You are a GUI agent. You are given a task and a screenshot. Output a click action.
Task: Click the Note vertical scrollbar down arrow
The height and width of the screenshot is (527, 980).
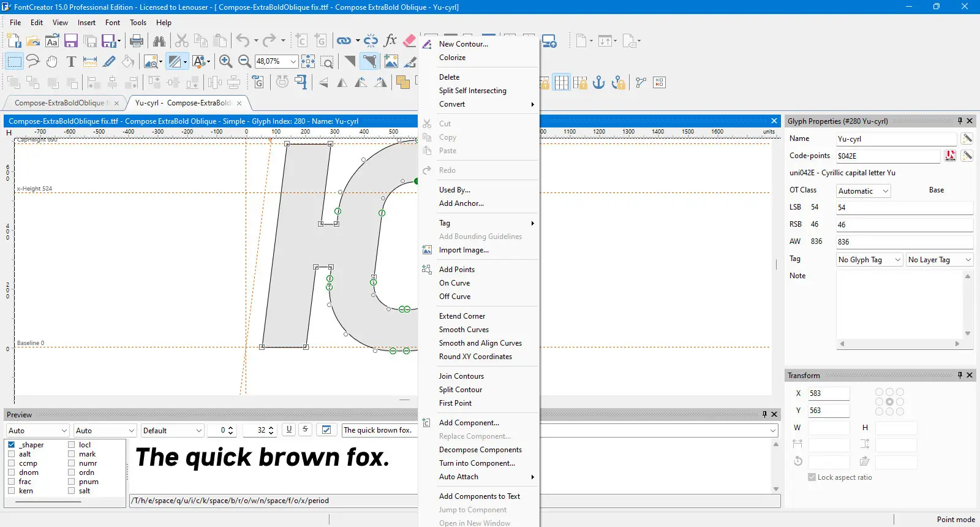click(968, 333)
